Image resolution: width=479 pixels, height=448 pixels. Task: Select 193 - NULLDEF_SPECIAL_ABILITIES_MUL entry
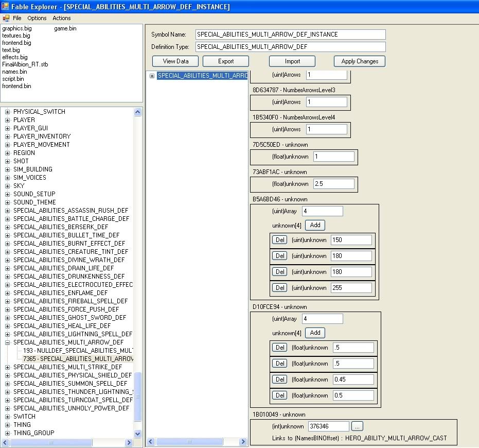pos(78,351)
